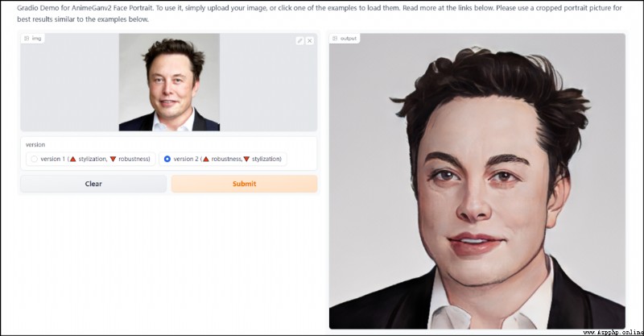Click the image icon in the output label

[x=335, y=38]
